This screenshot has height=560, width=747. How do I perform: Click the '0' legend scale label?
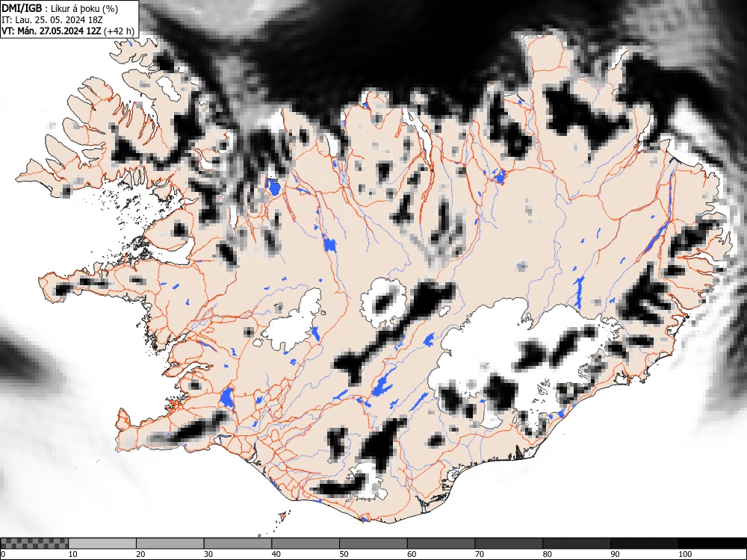pos(3,554)
